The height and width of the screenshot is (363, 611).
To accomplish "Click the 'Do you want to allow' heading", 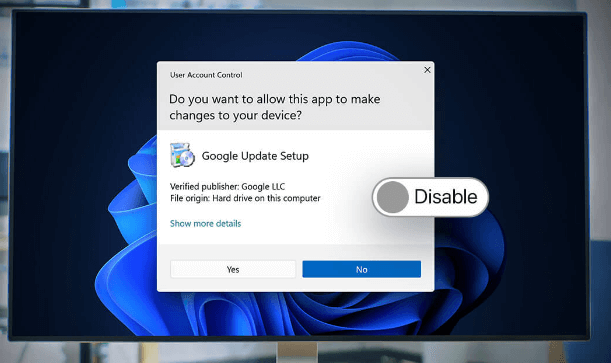I will click(274, 107).
